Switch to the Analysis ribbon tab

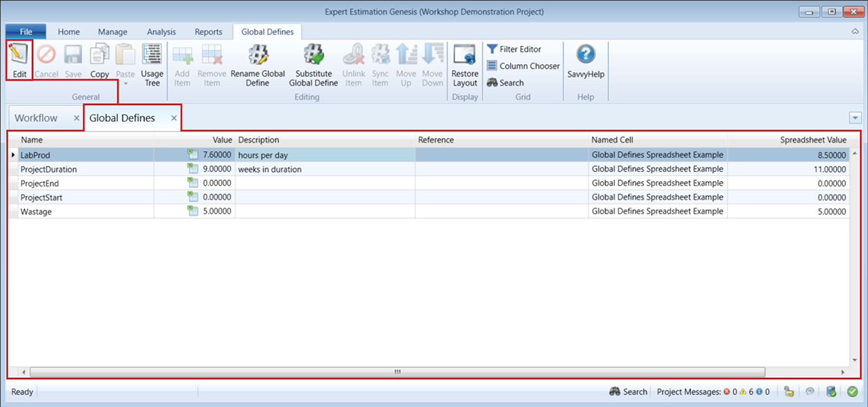(x=161, y=32)
